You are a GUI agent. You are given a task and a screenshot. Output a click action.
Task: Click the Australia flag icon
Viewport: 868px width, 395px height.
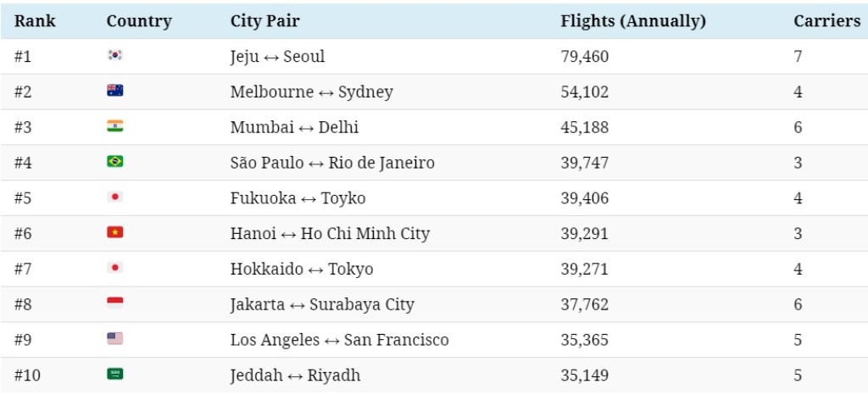point(115,91)
